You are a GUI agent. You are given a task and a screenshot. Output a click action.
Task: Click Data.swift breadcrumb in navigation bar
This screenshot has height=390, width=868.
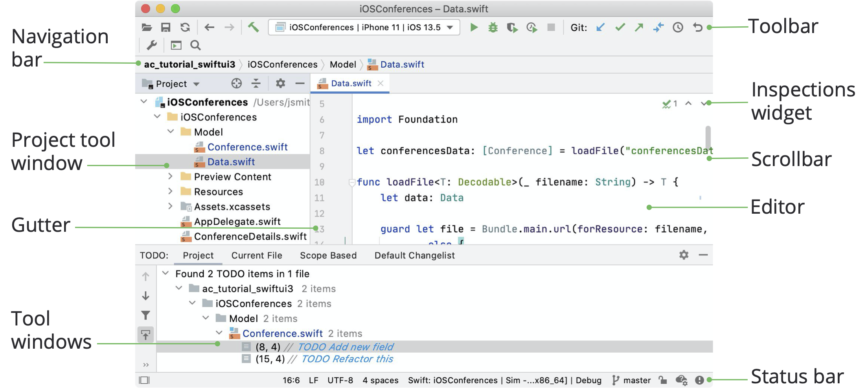pyautogui.click(x=396, y=64)
